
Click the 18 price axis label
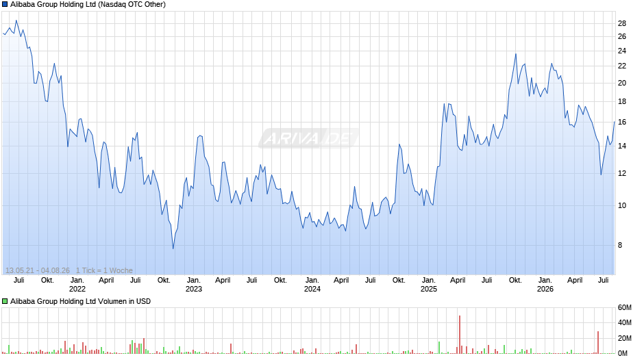[622, 102]
